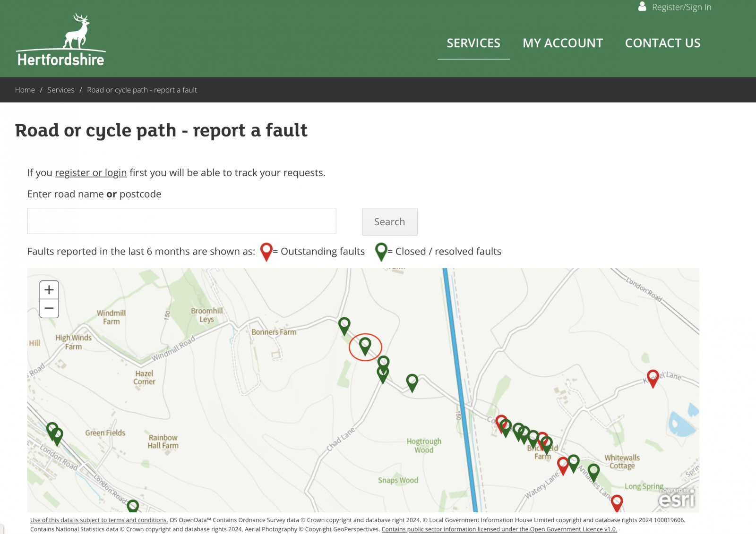Click the Register/Sign In link
This screenshot has height=534, width=756.
point(681,7)
